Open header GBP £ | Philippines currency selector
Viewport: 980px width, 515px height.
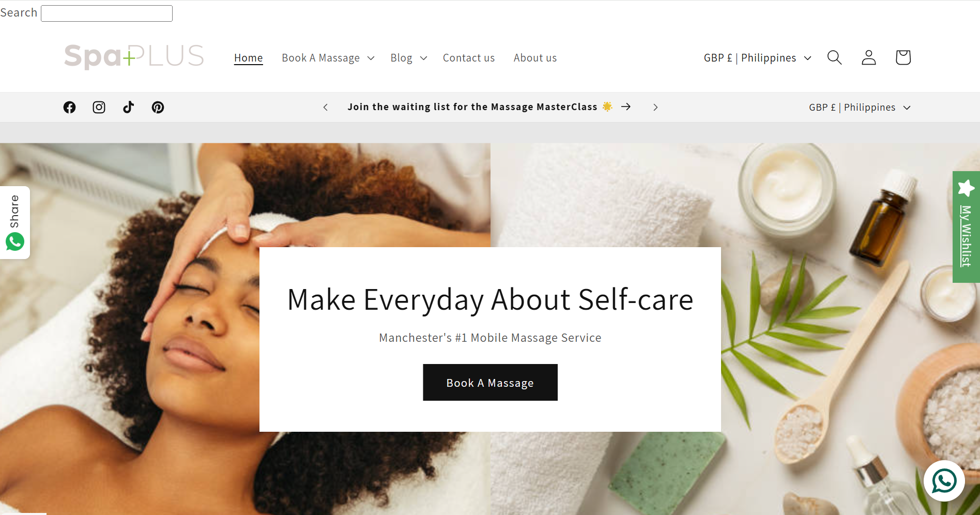click(x=757, y=58)
